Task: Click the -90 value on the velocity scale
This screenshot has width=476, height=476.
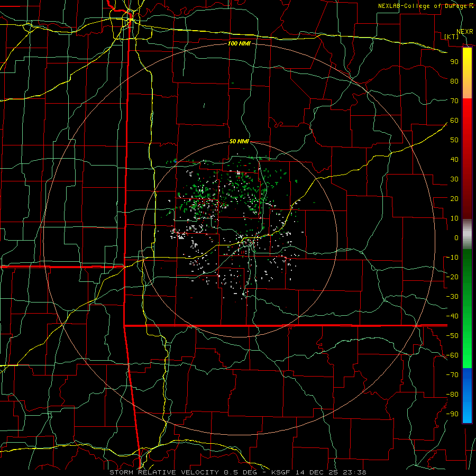Action: [452, 414]
